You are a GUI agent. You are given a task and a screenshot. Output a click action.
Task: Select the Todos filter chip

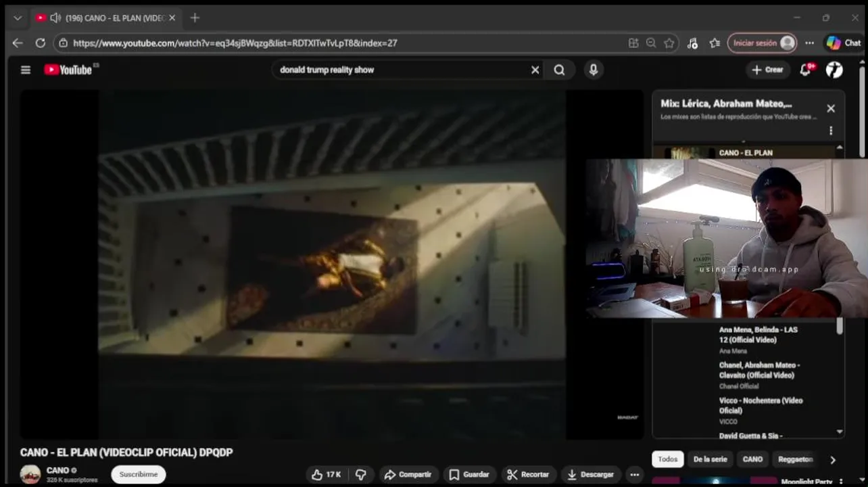[668, 459]
